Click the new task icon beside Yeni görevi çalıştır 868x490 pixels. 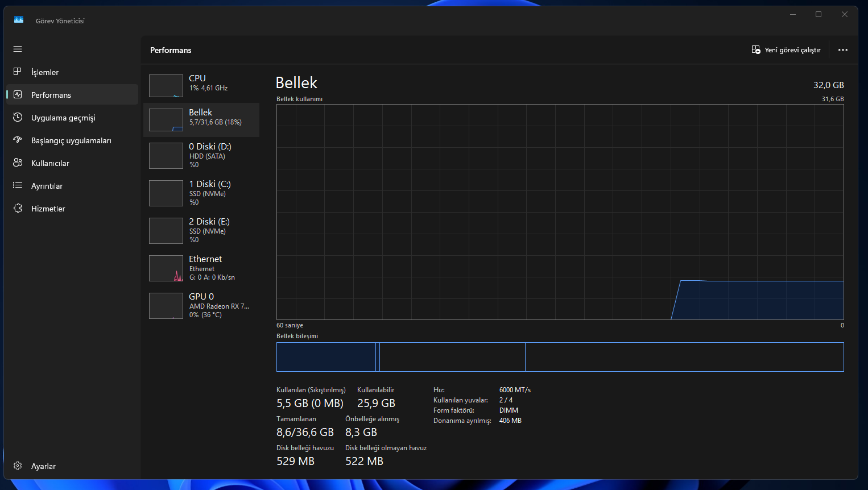point(756,50)
